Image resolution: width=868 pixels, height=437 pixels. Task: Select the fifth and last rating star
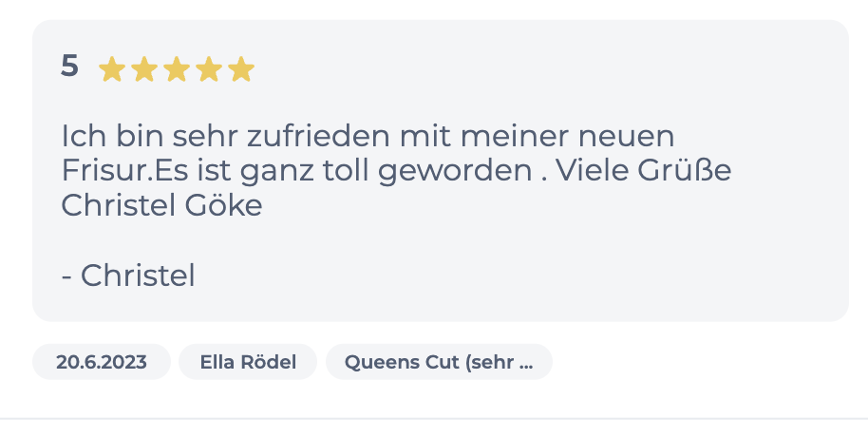pos(241,69)
